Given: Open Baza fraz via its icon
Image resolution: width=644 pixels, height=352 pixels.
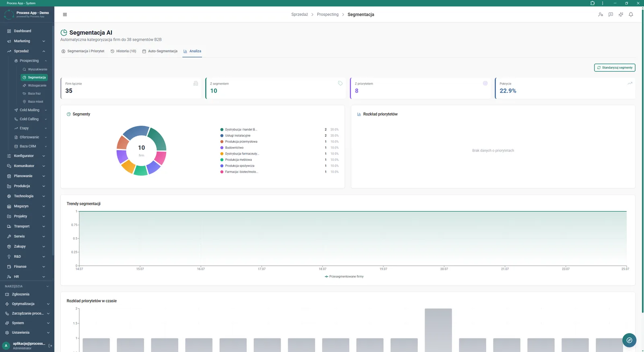Looking at the screenshot, I should (x=25, y=93).
